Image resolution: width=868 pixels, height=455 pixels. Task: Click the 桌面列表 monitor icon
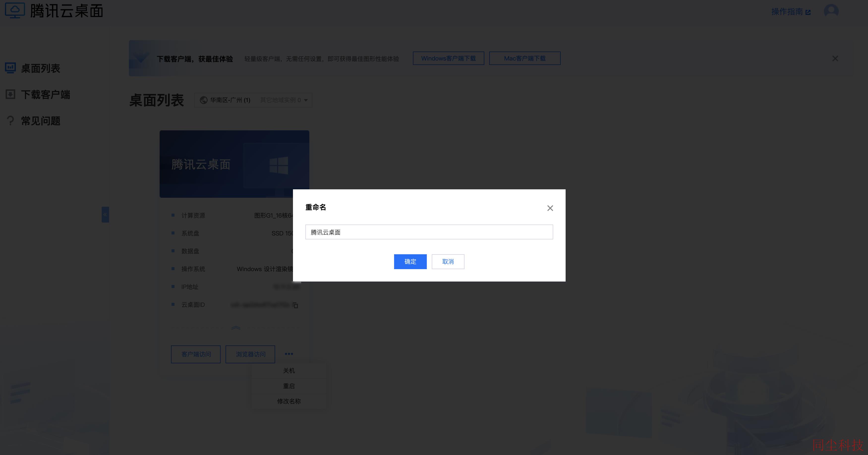click(10, 68)
